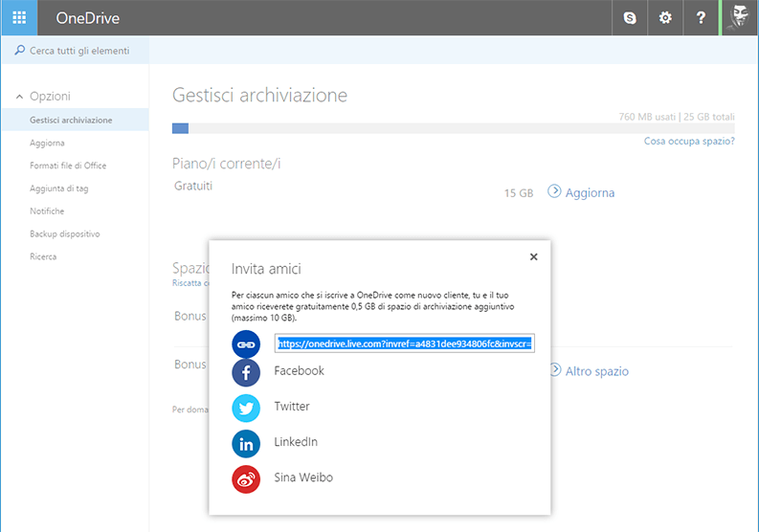Click the Twitter bird icon
Viewport: 759px width, 532px height.
[x=246, y=408]
